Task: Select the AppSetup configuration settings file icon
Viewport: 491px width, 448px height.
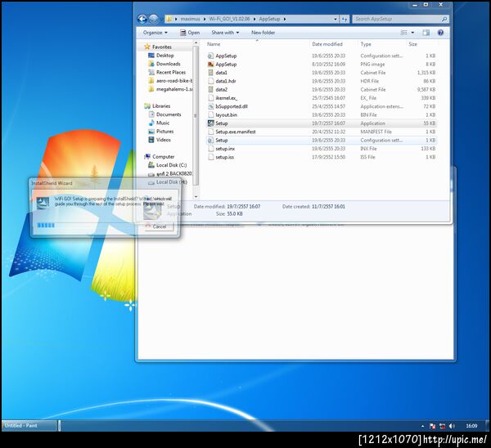Action: [211, 56]
